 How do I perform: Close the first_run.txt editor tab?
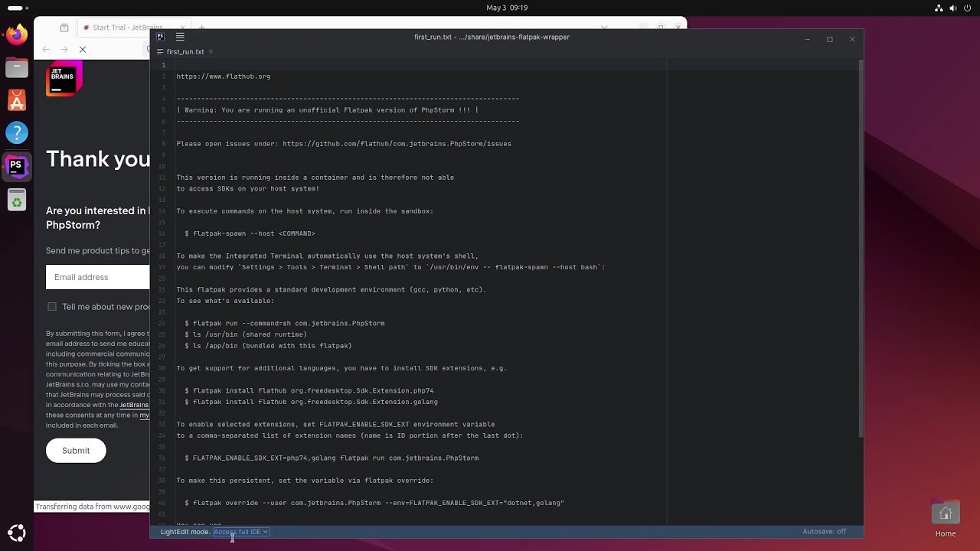point(211,52)
